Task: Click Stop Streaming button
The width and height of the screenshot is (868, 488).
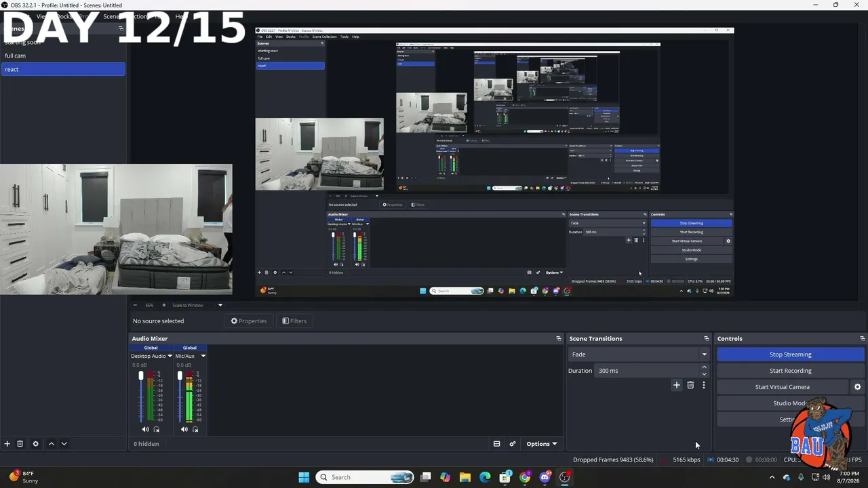Action: pyautogui.click(x=790, y=354)
